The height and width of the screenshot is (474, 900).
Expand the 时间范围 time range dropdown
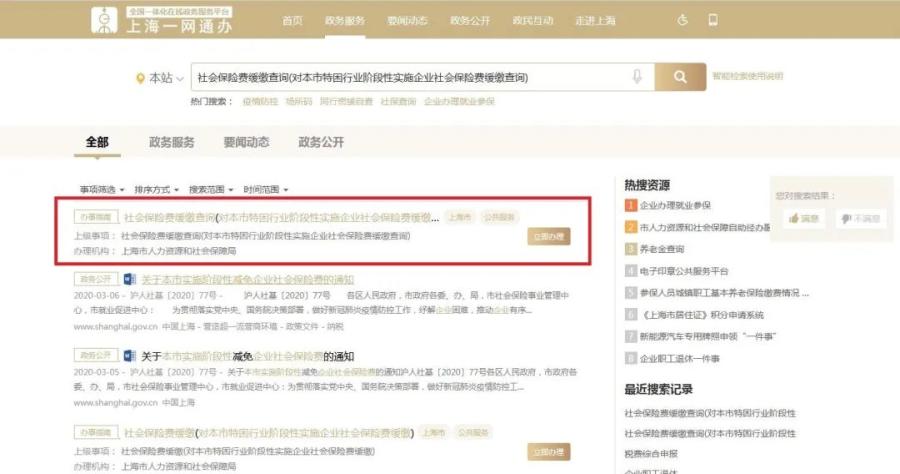coord(265,189)
